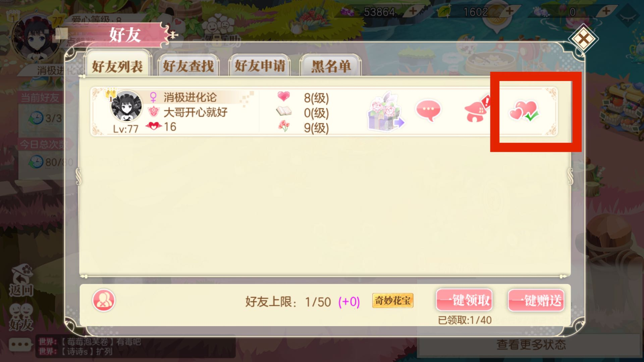This screenshot has width=644, height=362.
Task: Switch to 好友查找 tab
Action: [x=188, y=66]
